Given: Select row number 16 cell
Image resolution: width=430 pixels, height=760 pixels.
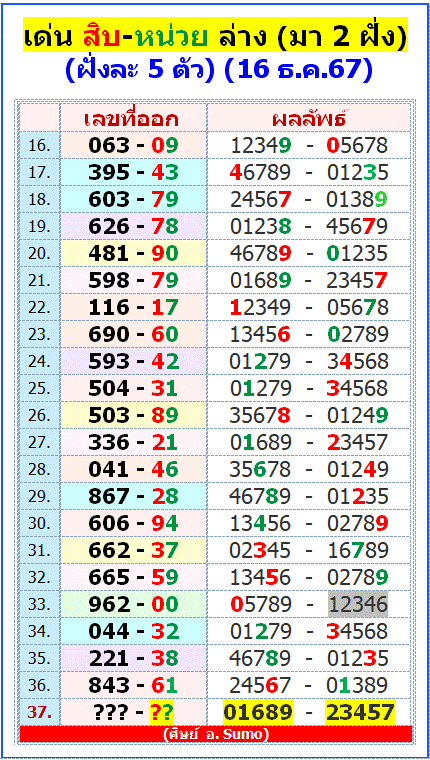Looking at the screenshot, I should coord(40,145).
